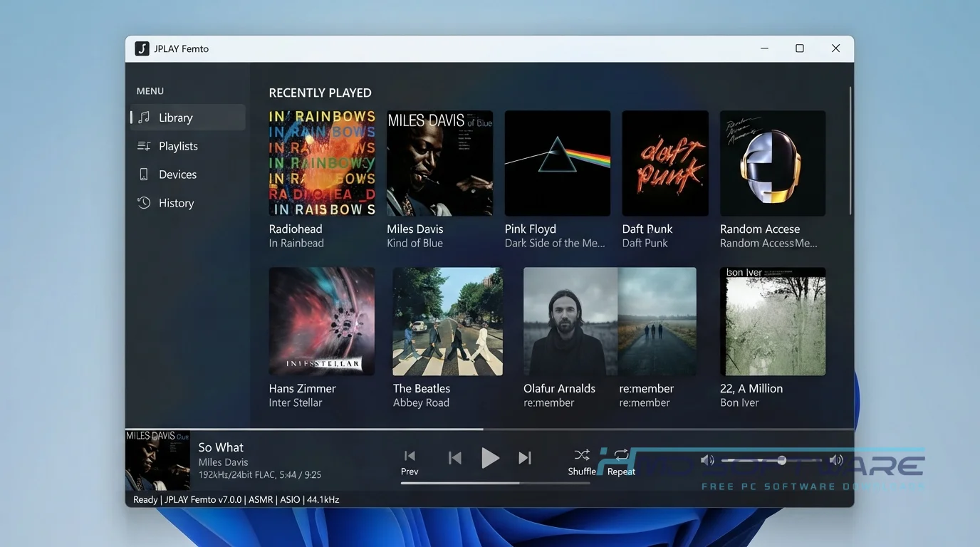
Task: Seek within the track progress bar
Action: [495, 483]
